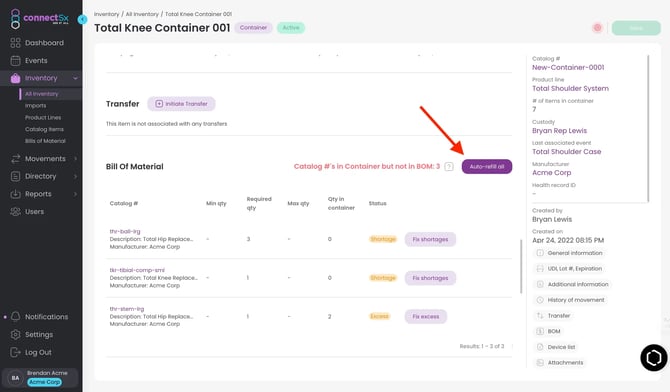Screen dimensions: 670x392
Task: Open Catalog Items submenu item
Action: point(44,129)
